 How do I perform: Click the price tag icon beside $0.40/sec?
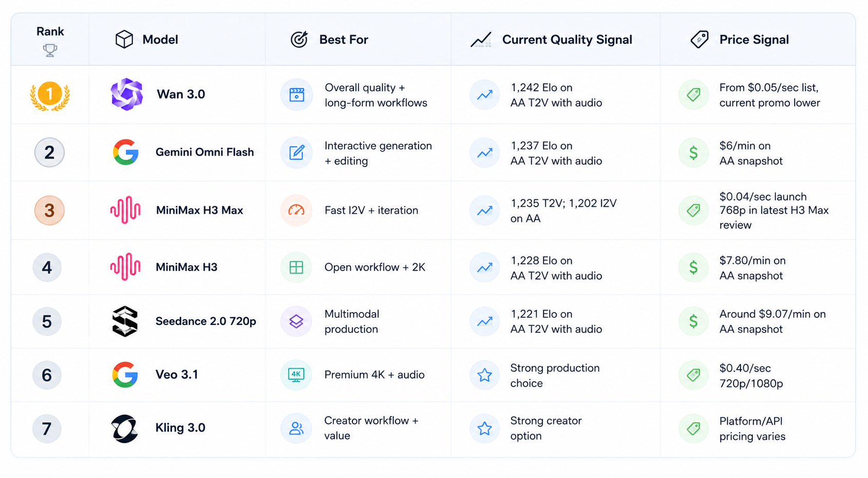693,375
